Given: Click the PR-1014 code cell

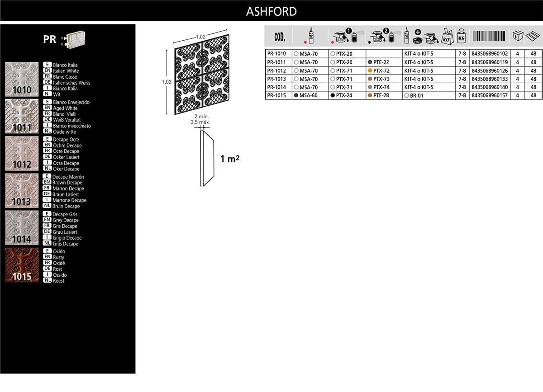Looking at the screenshot, I should point(278,87).
